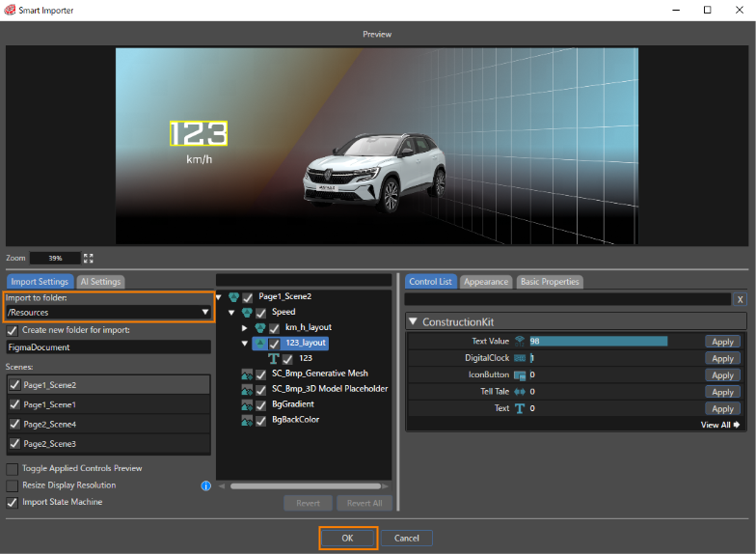Clear the control search with X button
This screenshot has width=756, height=554.
coord(741,299)
